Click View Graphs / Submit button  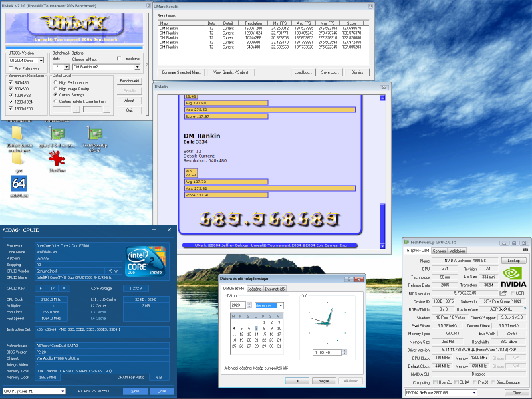pos(231,72)
